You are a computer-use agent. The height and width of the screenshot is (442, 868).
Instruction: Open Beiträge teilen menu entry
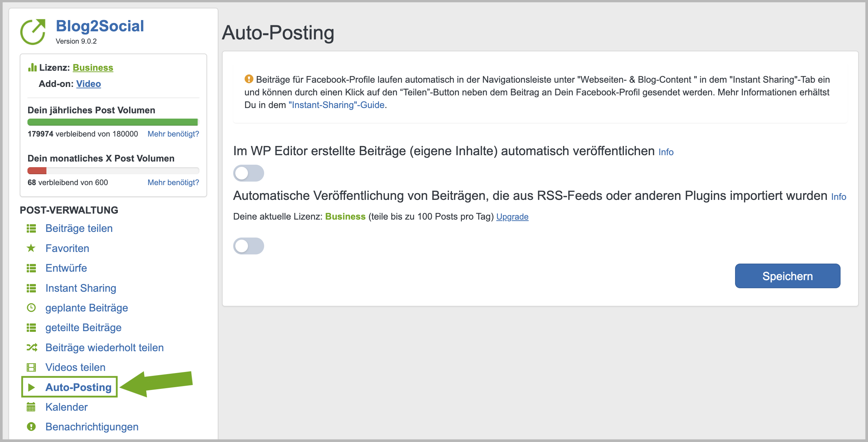coord(79,228)
